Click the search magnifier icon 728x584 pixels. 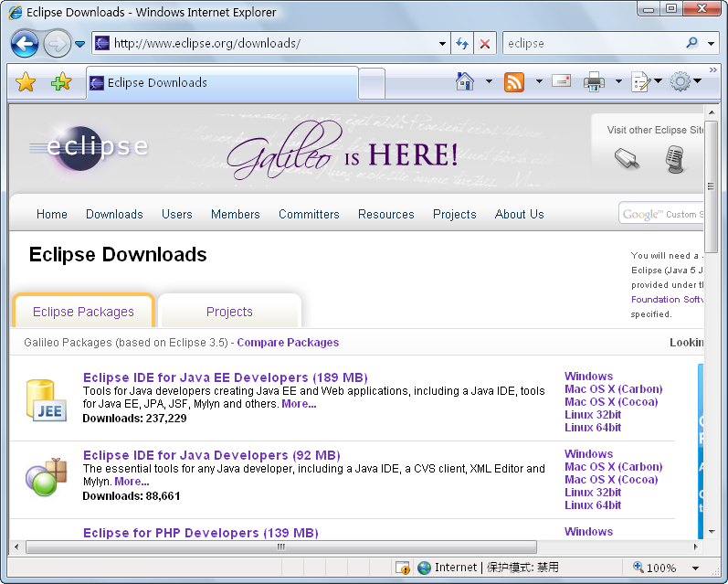691,43
